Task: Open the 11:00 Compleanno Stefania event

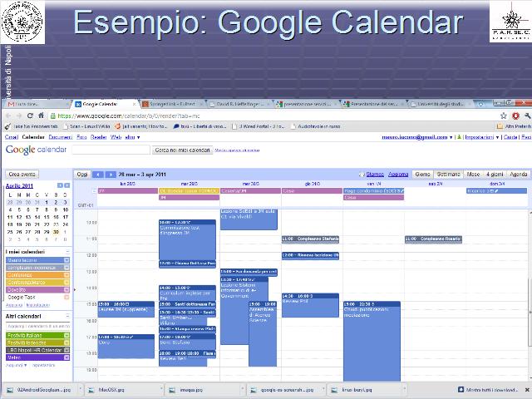Action: tap(310, 239)
